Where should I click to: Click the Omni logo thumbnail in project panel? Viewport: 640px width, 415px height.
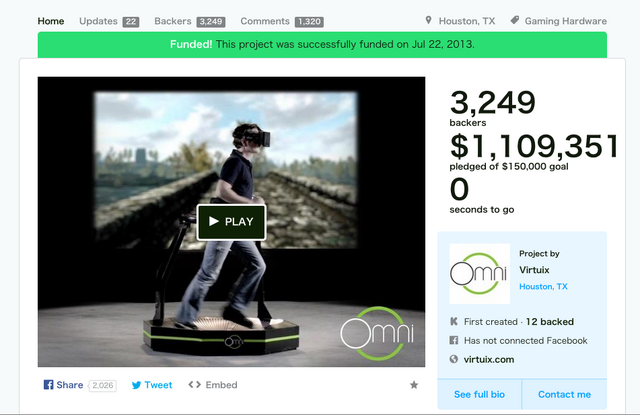[x=480, y=274]
